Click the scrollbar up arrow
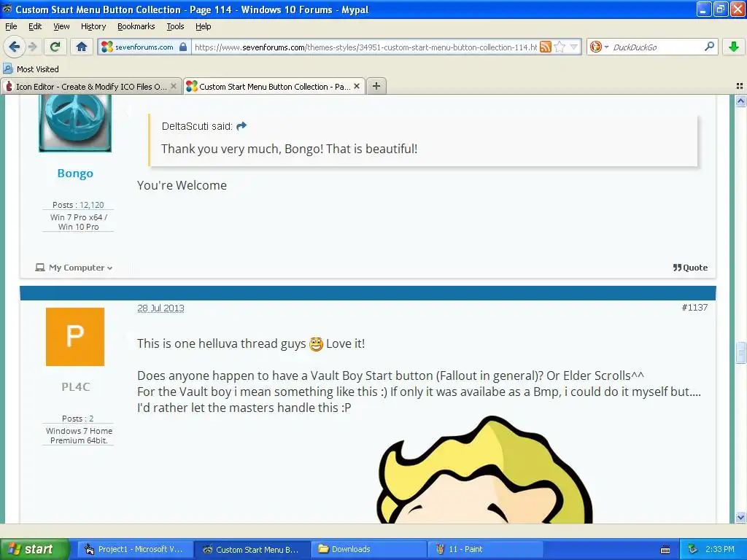747x560 pixels. pyautogui.click(x=740, y=101)
